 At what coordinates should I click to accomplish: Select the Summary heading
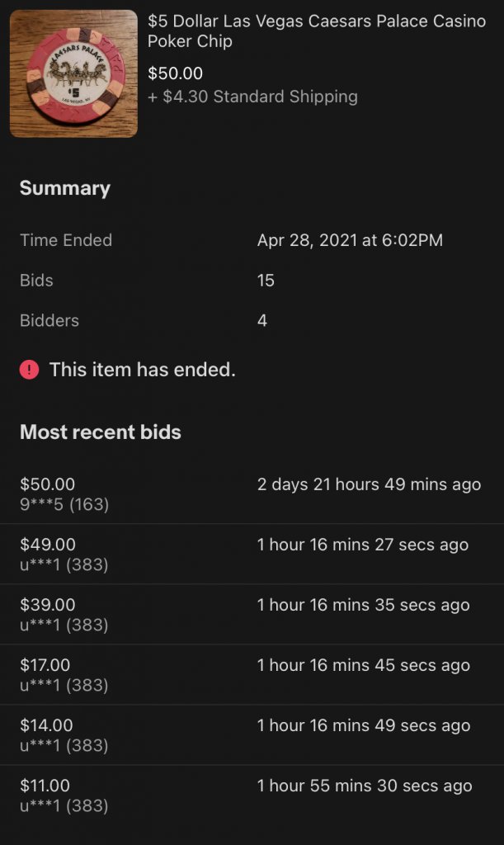click(65, 188)
